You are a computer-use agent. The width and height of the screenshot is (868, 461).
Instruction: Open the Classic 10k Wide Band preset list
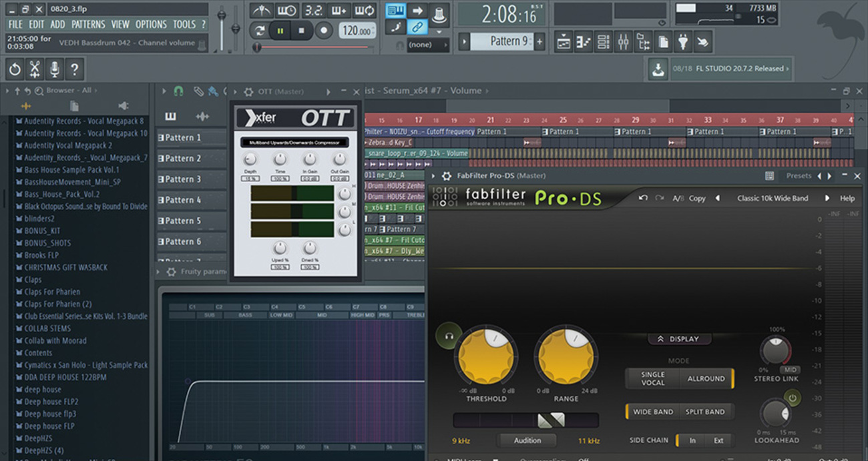point(773,198)
